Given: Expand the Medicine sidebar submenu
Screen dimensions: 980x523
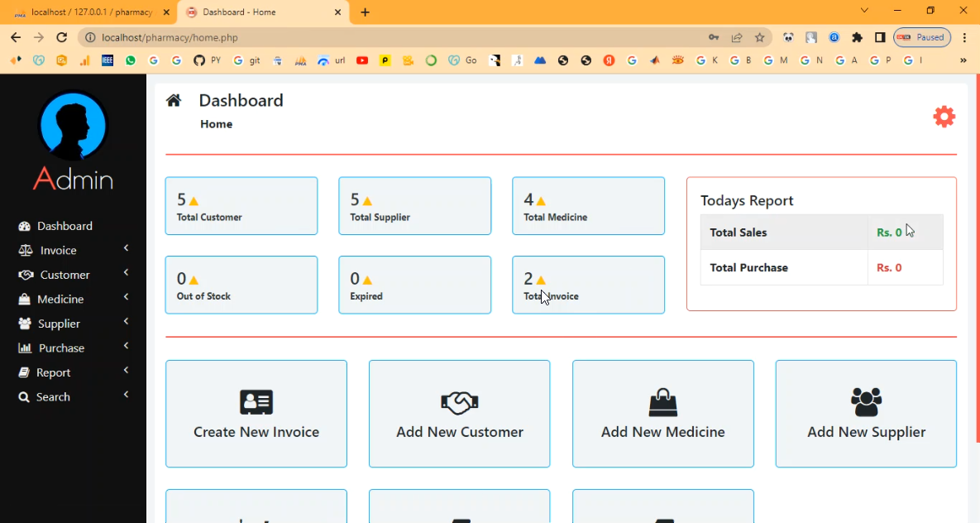Looking at the screenshot, I should tap(73, 299).
